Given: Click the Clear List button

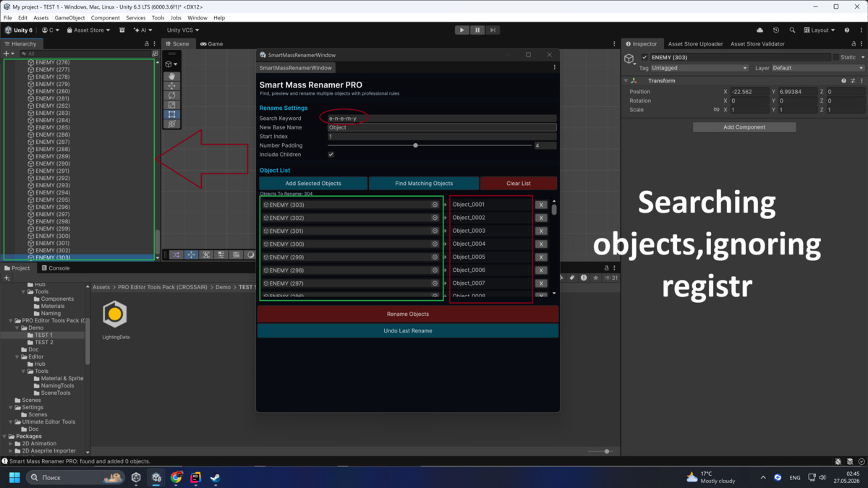Looking at the screenshot, I should [518, 184].
